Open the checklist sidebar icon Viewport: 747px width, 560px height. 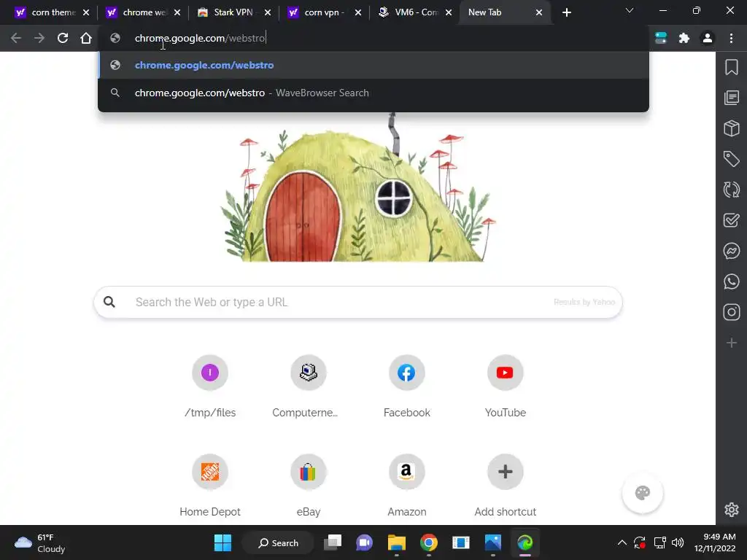pyautogui.click(x=732, y=220)
